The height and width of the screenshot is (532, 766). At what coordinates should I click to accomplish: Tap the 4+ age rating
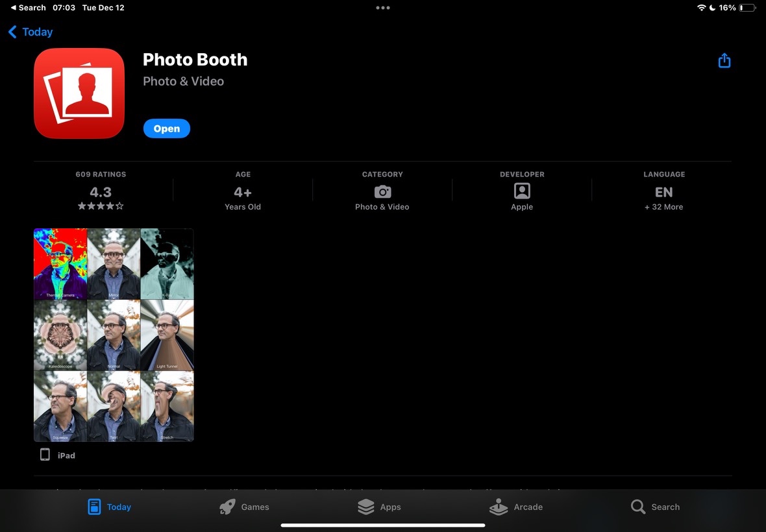click(243, 192)
